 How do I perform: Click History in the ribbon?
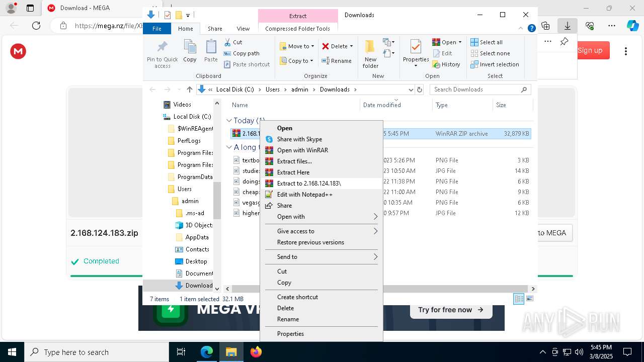[446, 64]
